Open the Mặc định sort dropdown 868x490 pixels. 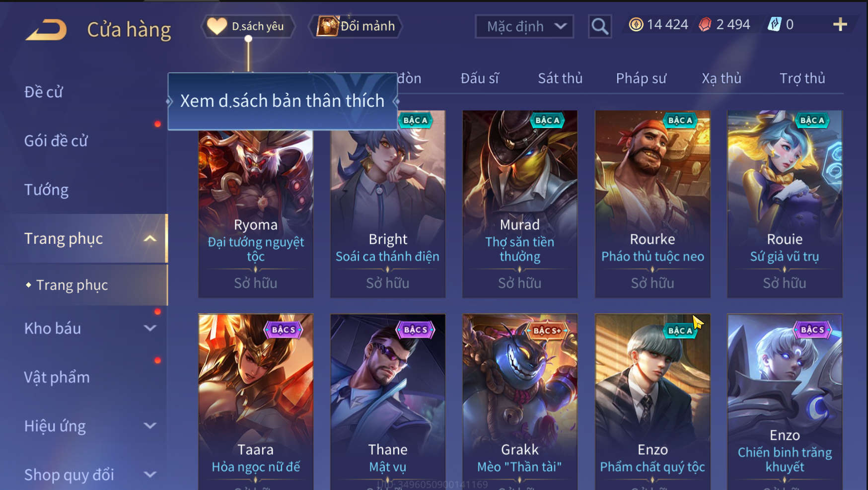524,26
